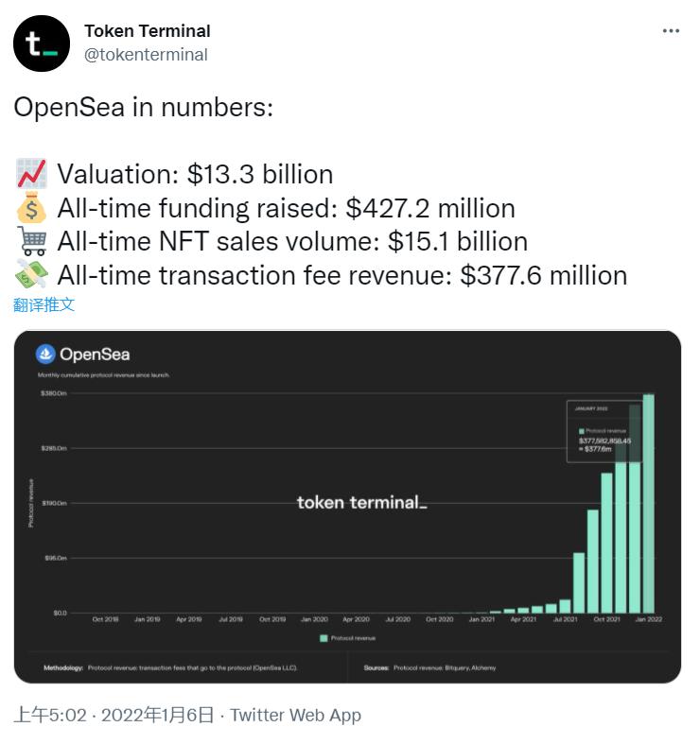Open the Twitter Web App source link
Viewport: 700px width, 744px height.
tap(296, 715)
